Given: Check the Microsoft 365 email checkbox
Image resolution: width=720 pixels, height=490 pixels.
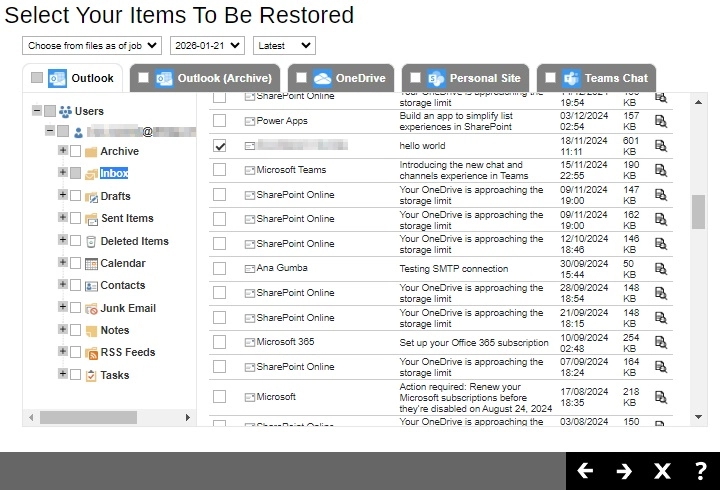Looking at the screenshot, I should click(x=219, y=342).
